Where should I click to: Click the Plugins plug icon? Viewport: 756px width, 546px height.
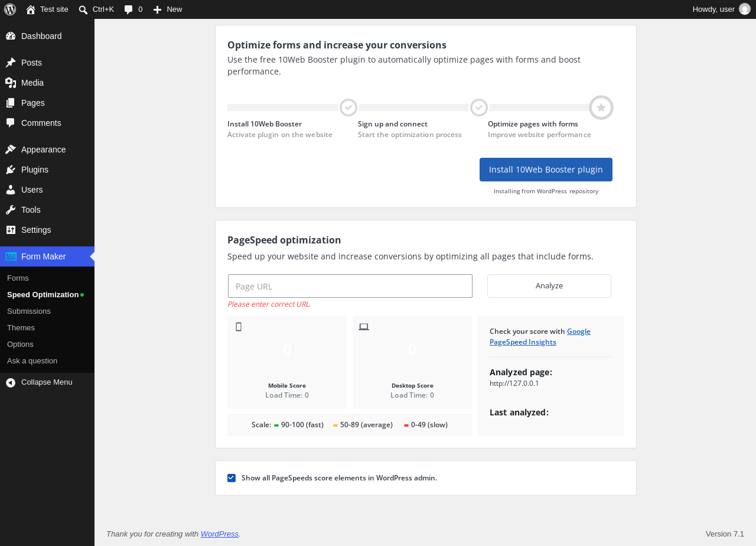click(11, 170)
